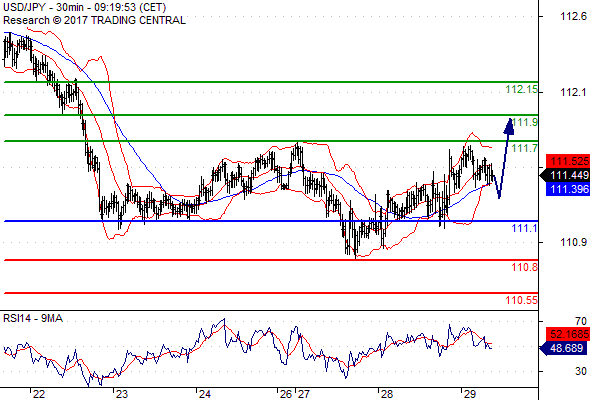590x400 pixels.
Task: Click the blue 111.396 price tag
Action: tap(568, 189)
